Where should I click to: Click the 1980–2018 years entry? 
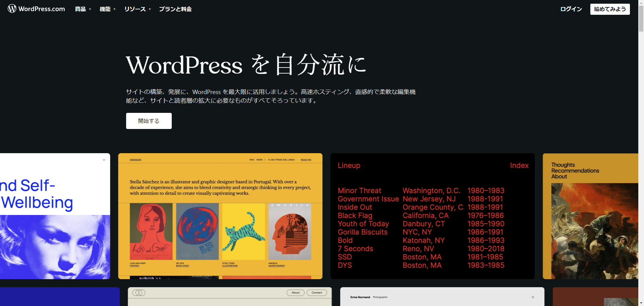pyautogui.click(x=486, y=249)
